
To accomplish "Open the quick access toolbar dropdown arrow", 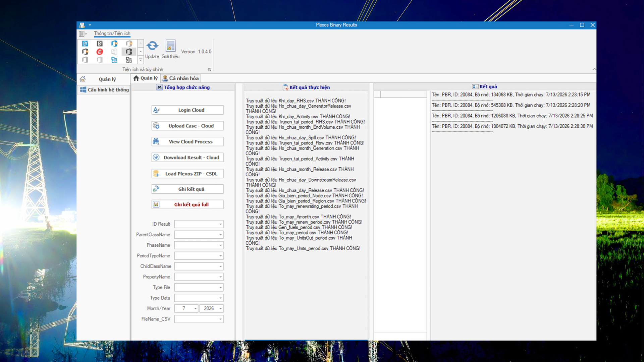I will pyautogui.click(x=90, y=25).
